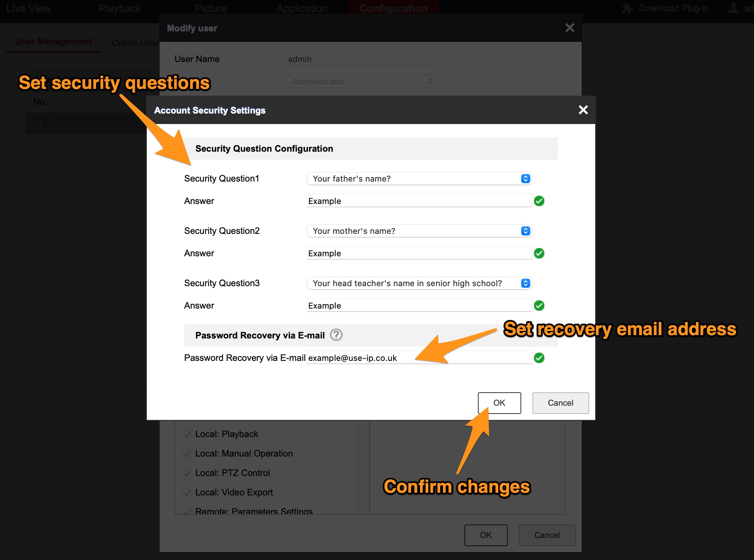Click the green checkmark beside the recovery email
754x560 pixels.
click(x=539, y=358)
